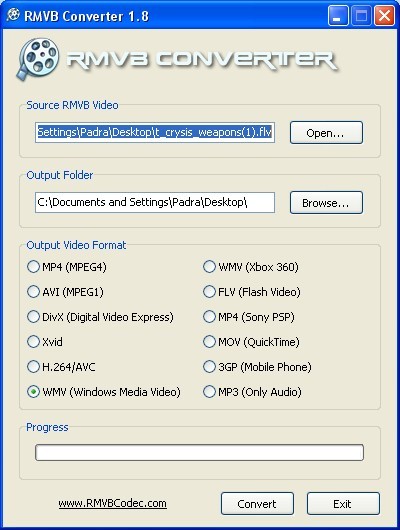Viewport: 400px width, 530px height.
Task: Choose WMV (Xbox 360) format
Action: (209, 267)
